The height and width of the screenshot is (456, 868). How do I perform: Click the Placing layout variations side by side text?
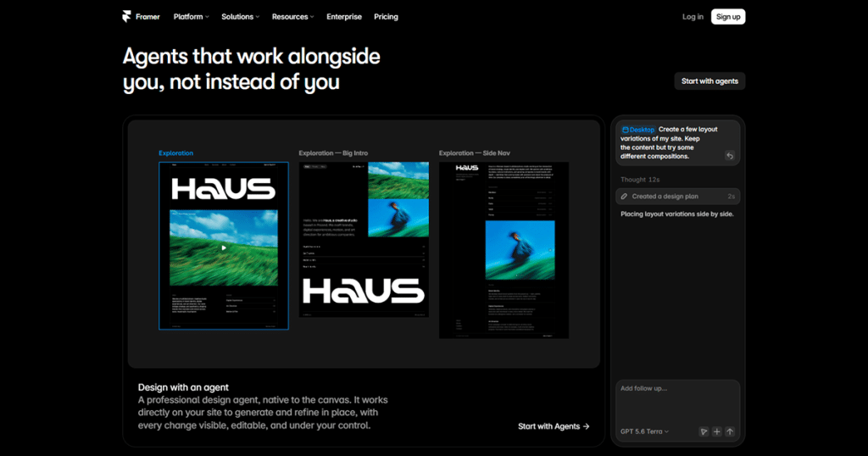[x=677, y=214]
